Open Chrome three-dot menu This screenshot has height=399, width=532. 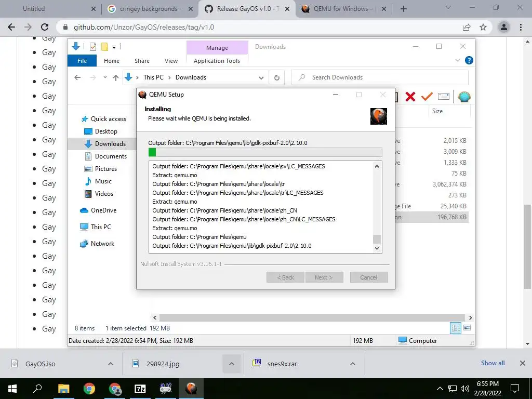[521, 27]
